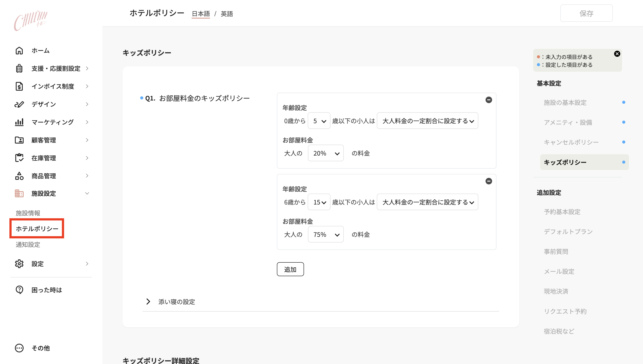Select the ホーム icon in the sidebar
The width and height of the screenshot is (643, 364).
click(19, 50)
